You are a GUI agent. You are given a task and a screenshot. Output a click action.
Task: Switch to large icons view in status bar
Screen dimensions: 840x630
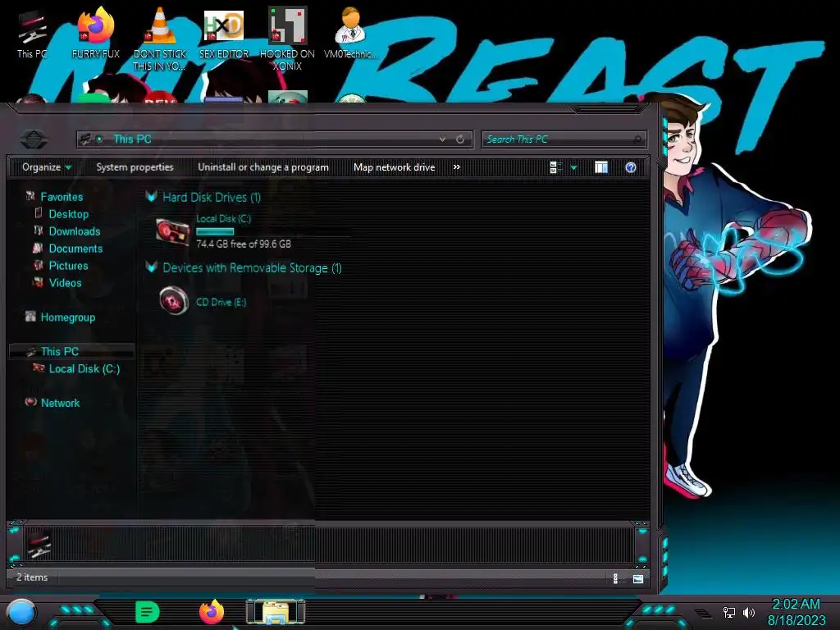(637, 578)
